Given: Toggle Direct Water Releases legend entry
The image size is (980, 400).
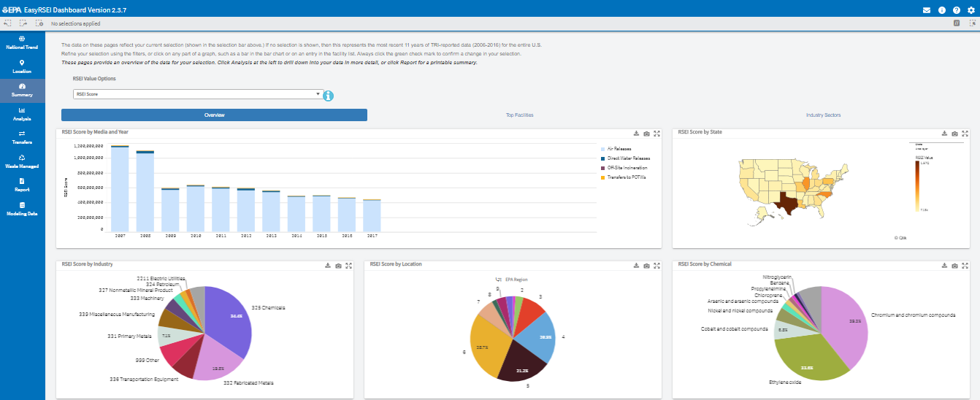Looking at the screenshot, I should click(x=628, y=158).
